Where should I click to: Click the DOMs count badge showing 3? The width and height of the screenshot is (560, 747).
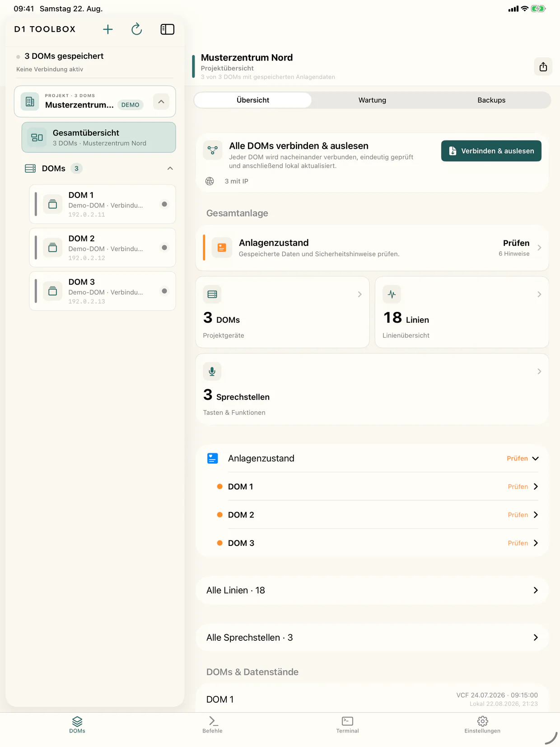tap(76, 169)
